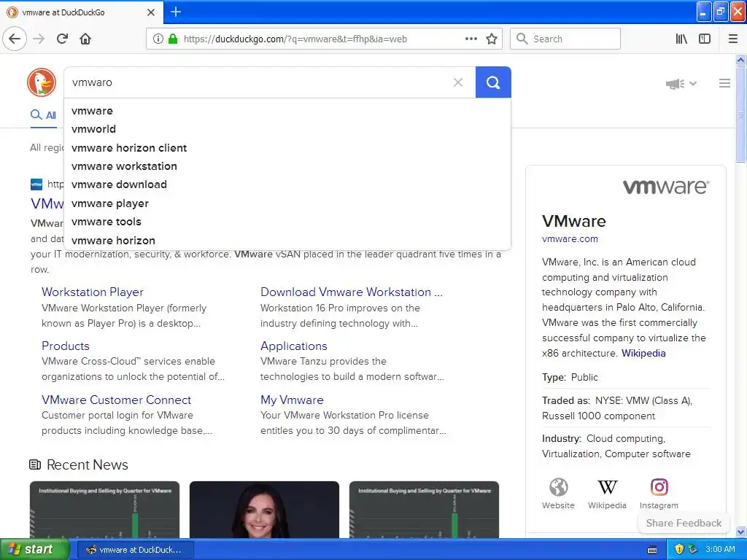Click the DuckDuckGo duck logo
Viewport: 747px width, 560px height.
tap(42, 82)
